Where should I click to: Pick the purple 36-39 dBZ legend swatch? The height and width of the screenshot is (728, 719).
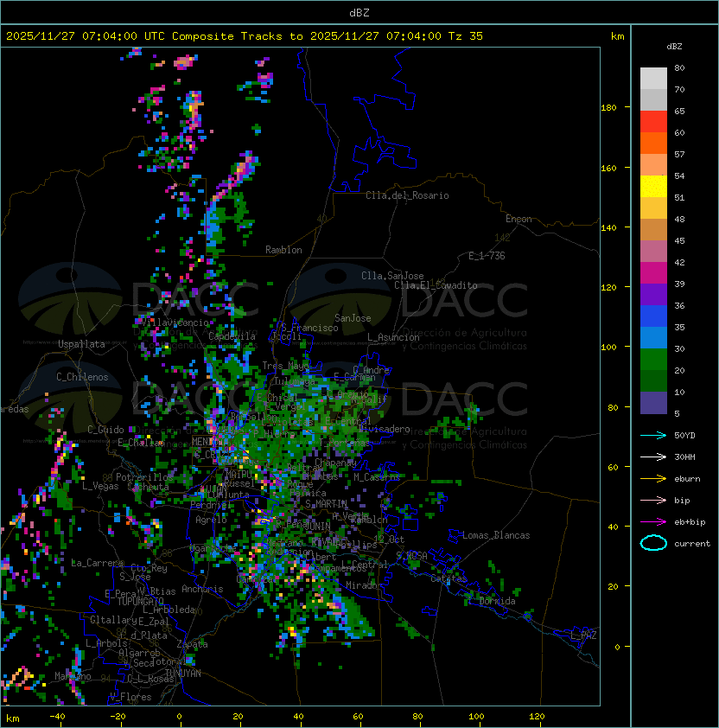coord(653,295)
